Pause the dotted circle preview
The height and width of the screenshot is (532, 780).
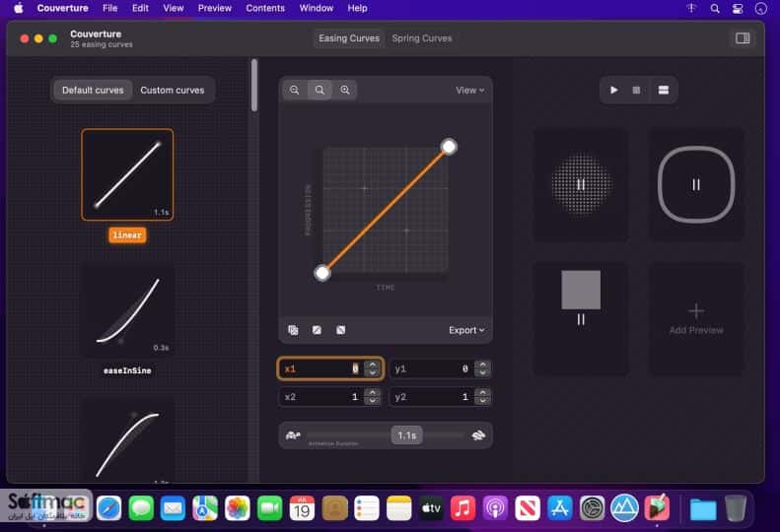coord(581,185)
